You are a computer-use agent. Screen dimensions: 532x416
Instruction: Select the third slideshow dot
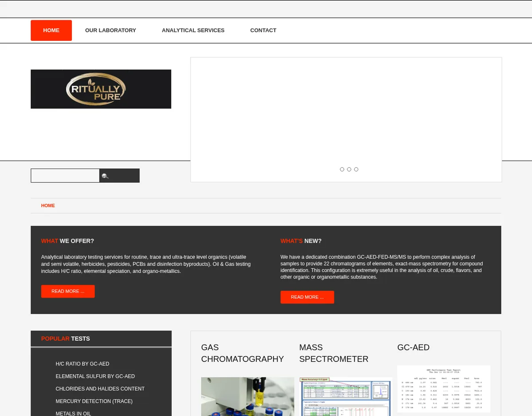[x=356, y=169]
